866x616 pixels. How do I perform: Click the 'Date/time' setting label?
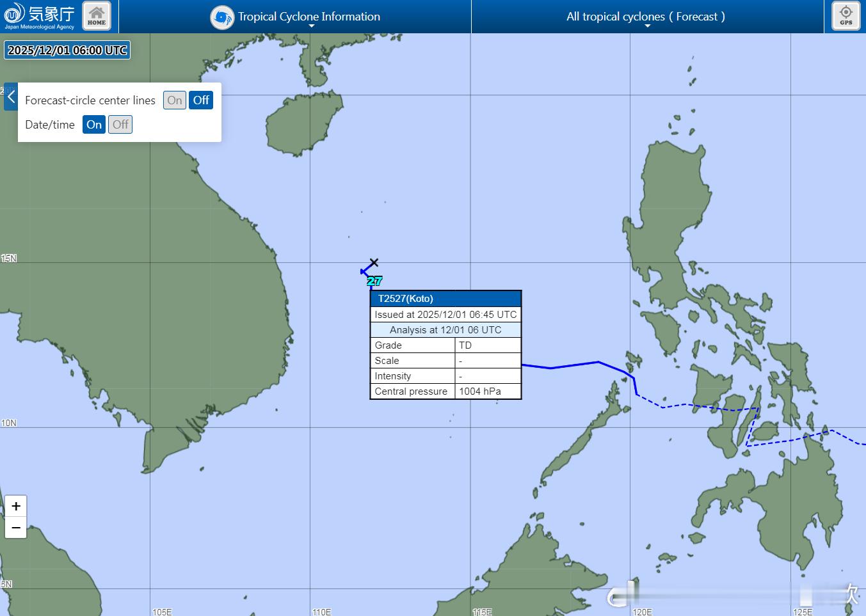point(50,125)
